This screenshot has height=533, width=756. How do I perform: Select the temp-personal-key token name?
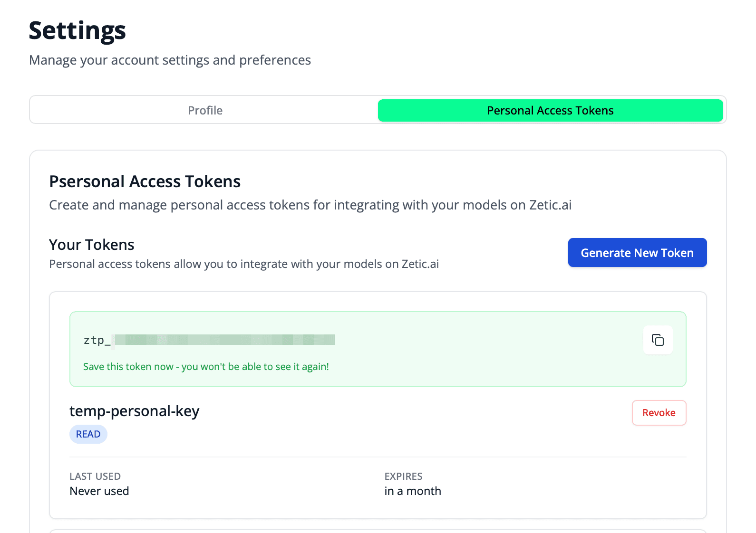[x=134, y=411]
